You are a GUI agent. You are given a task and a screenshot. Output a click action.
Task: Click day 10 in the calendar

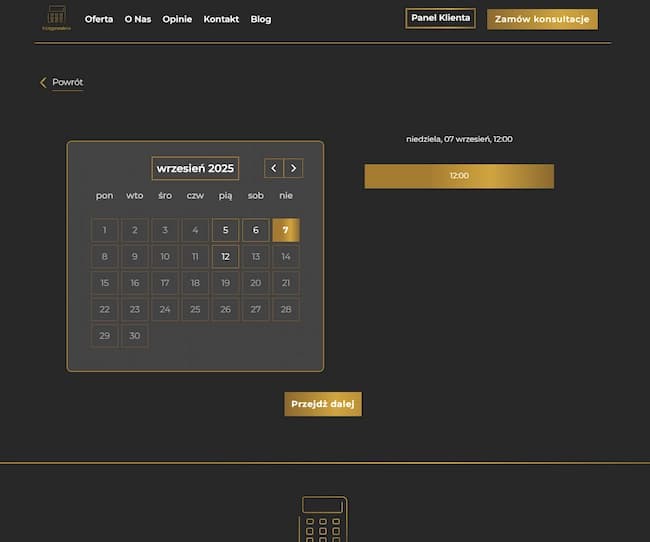(165, 257)
